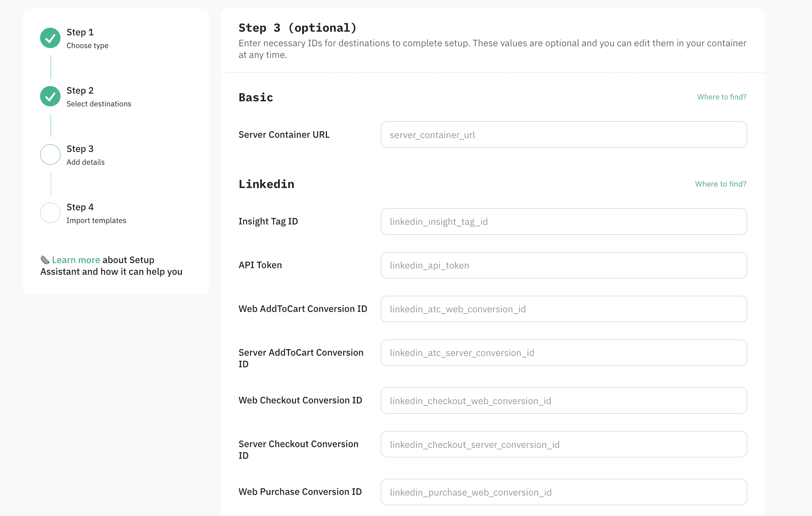Click the paperclip icon beside Learn more
The height and width of the screenshot is (516, 812).
tap(44, 259)
